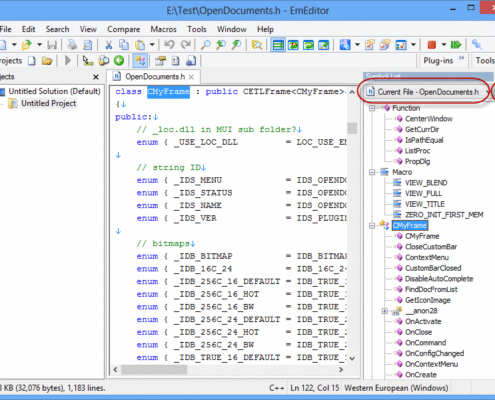The image size is (495, 400).
Task: Click the editor horizontal scrollbar thumb
Action: click(x=154, y=370)
